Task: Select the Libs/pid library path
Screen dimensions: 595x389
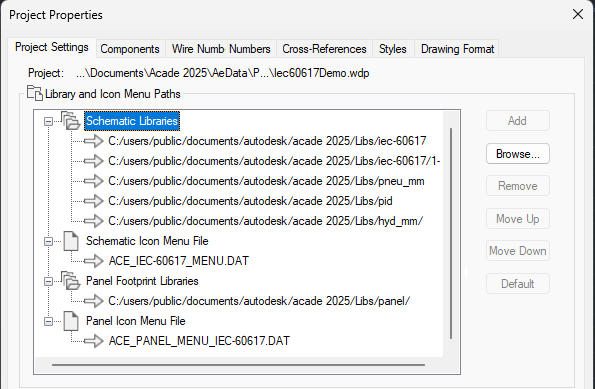Action: [250, 201]
